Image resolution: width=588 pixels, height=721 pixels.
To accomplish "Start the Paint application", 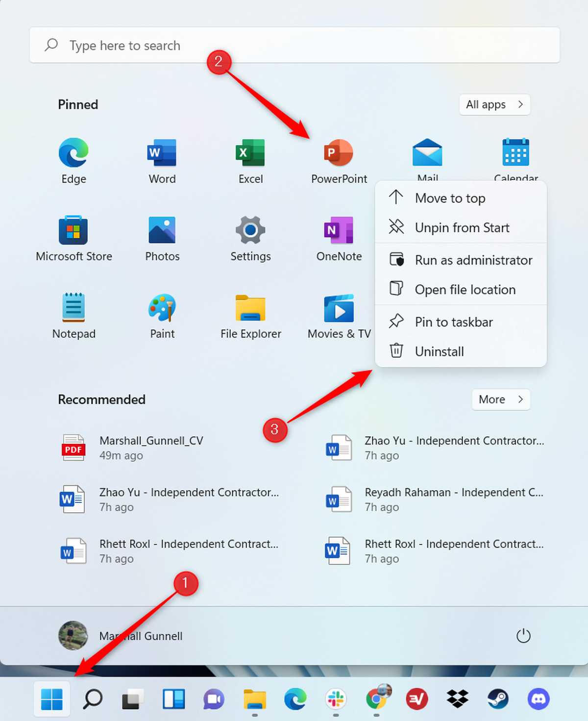I will tap(162, 309).
